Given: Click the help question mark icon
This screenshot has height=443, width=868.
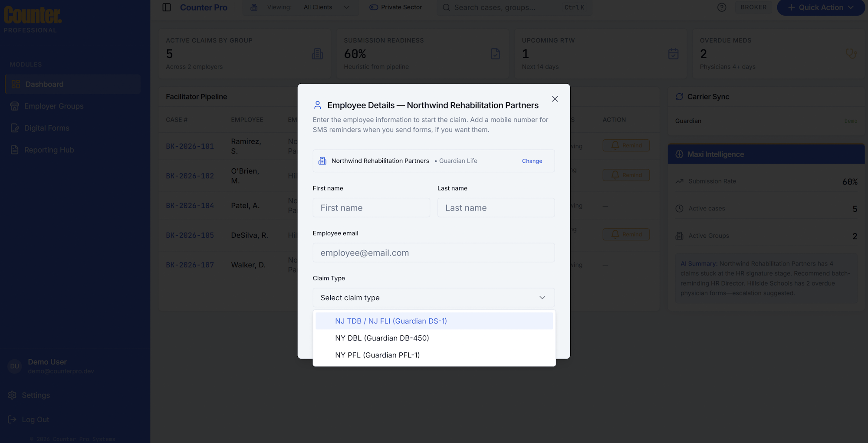Looking at the screenshot, I should pos(722,7).
